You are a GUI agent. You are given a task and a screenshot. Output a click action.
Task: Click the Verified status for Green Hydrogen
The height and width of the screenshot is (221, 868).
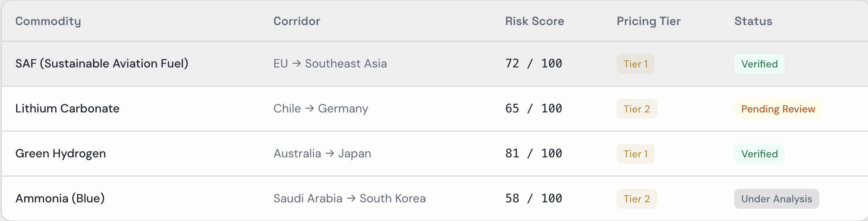(759, 154)
